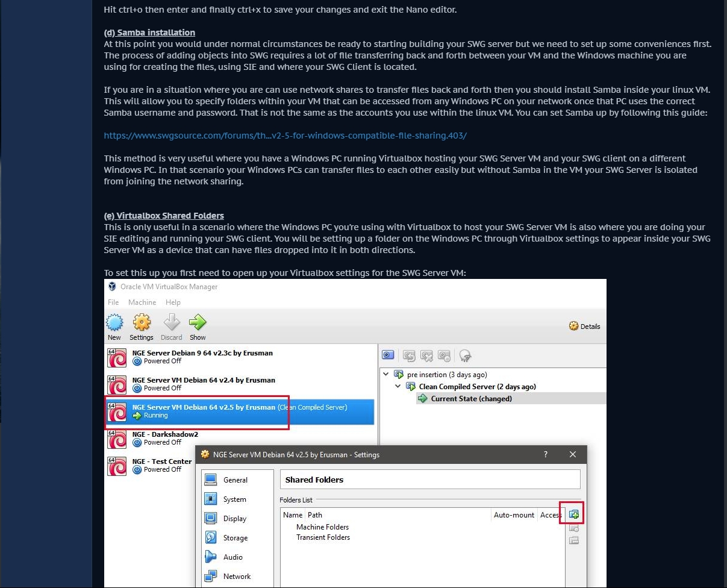Open the Machine menu

tap(142, 302)
